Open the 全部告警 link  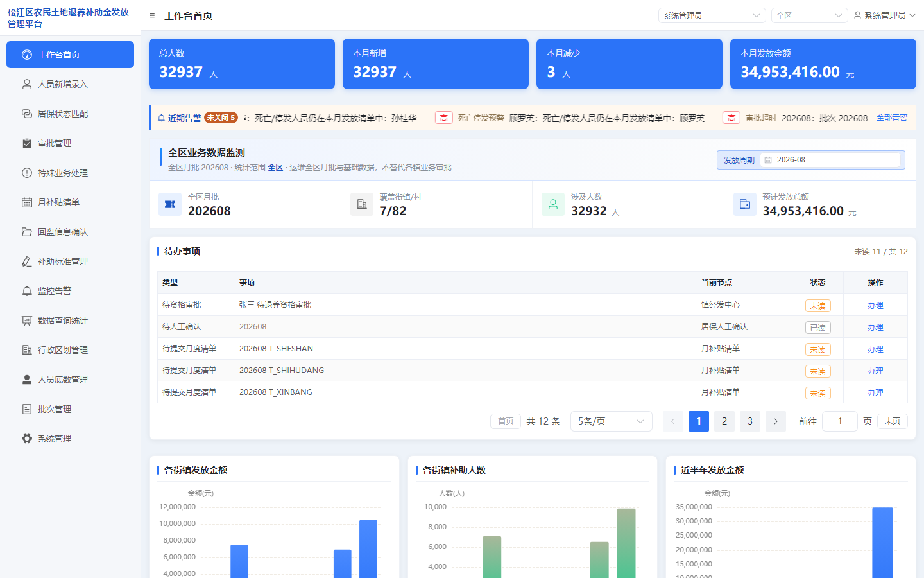point(892,118)
